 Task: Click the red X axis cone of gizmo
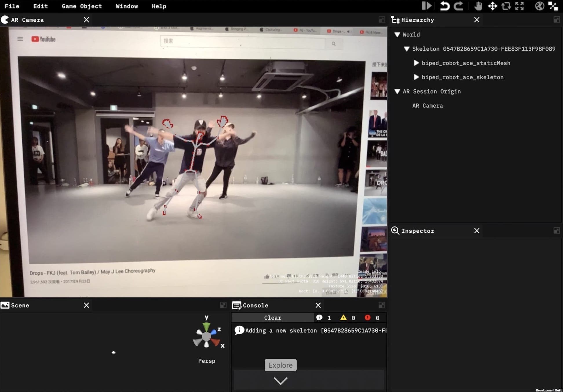click(x=216, y=342)
